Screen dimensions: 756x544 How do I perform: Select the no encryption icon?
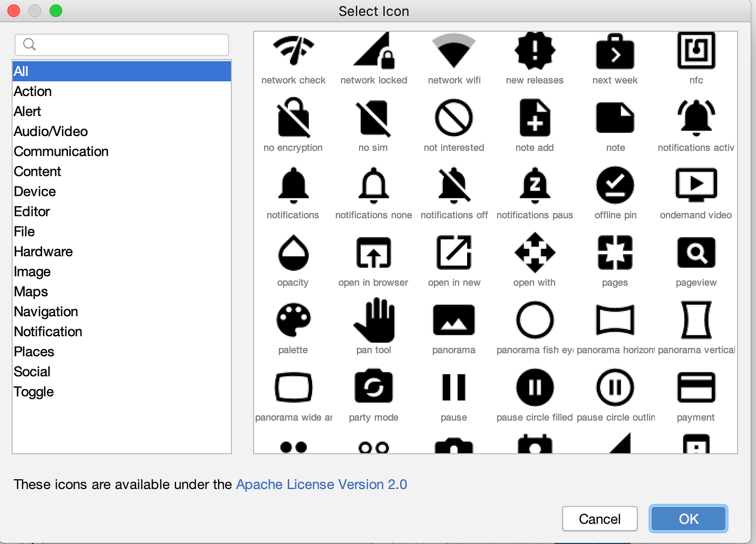(293, 118)
